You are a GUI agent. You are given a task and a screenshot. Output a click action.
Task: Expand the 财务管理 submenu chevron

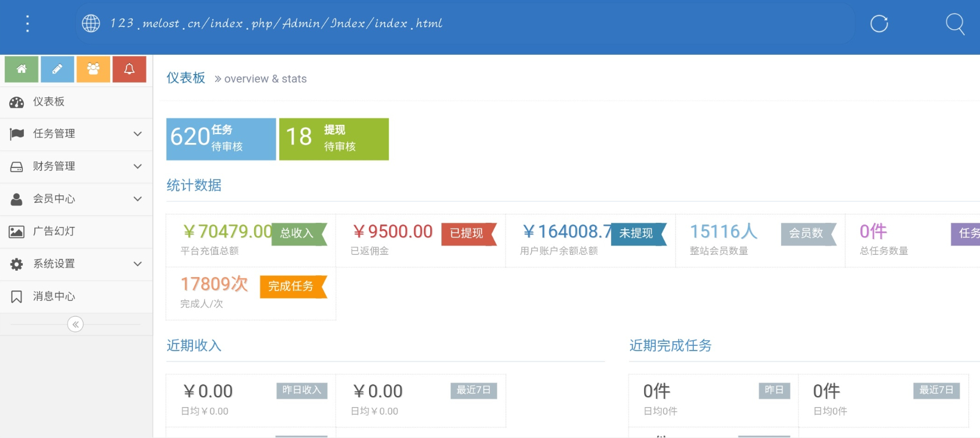coord(138,167)
